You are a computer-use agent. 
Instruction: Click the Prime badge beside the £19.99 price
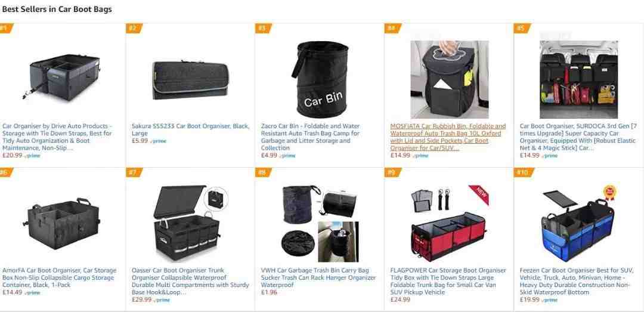[550, 300]
